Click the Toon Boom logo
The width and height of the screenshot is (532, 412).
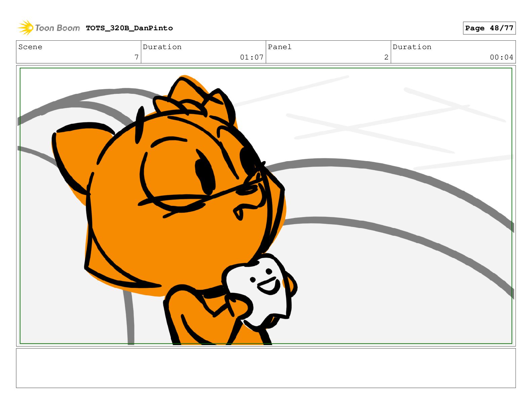pos(49,28)
